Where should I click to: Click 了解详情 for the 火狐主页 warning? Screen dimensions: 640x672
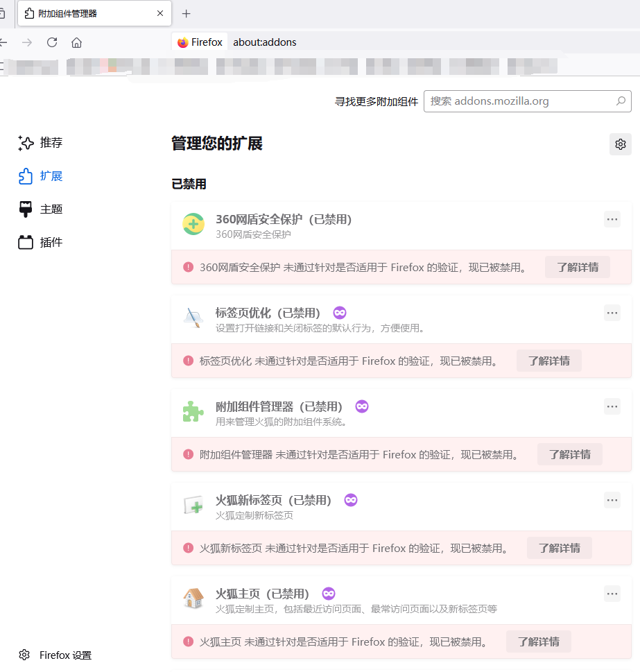click(x=538, y=641)
